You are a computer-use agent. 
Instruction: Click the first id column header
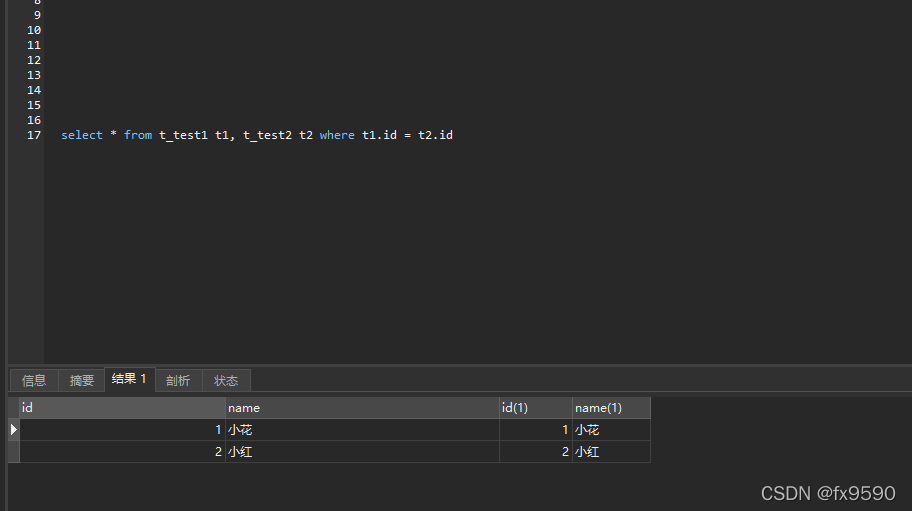(x=122, y=408)
